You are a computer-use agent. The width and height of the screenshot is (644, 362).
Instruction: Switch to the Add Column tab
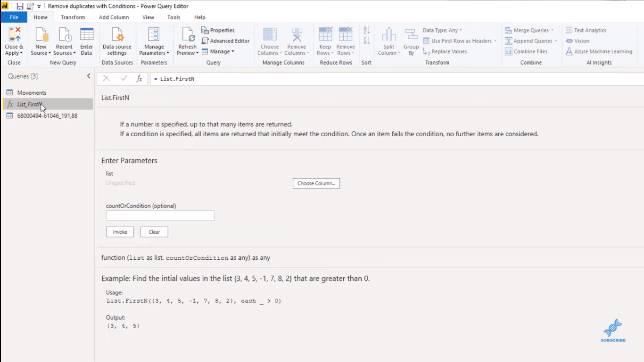click(114, 17)
